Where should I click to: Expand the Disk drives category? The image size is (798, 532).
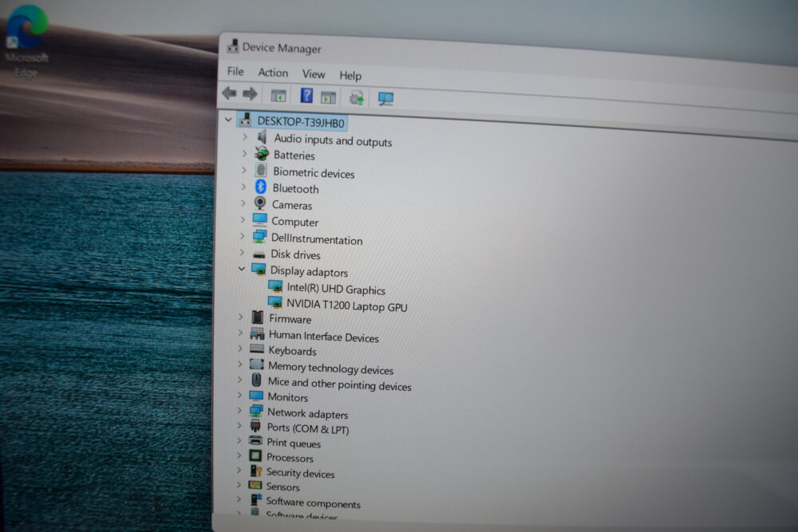(x=242, y=252)
